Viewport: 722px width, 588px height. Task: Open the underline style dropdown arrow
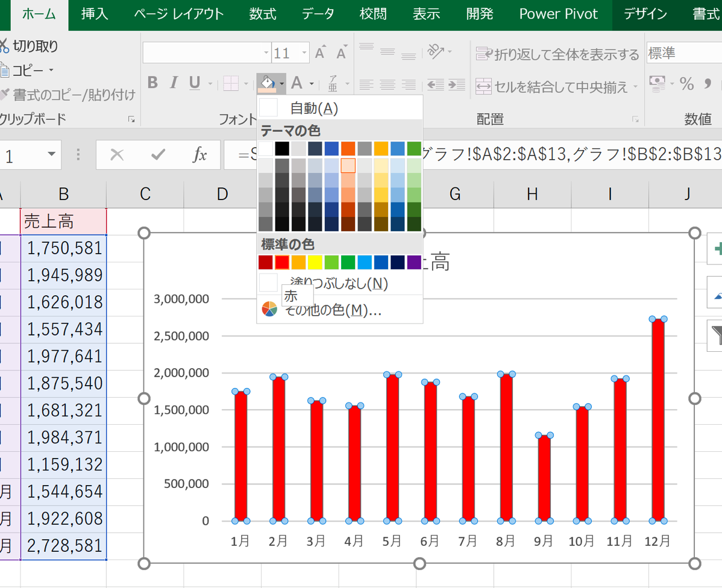click(210, 84)
